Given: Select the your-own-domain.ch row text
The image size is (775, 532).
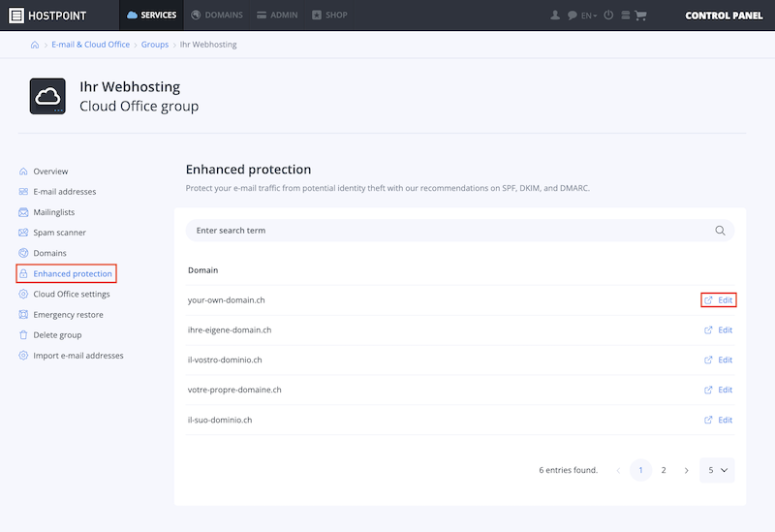Looking at the screenshot, I should tap(227, 300).
